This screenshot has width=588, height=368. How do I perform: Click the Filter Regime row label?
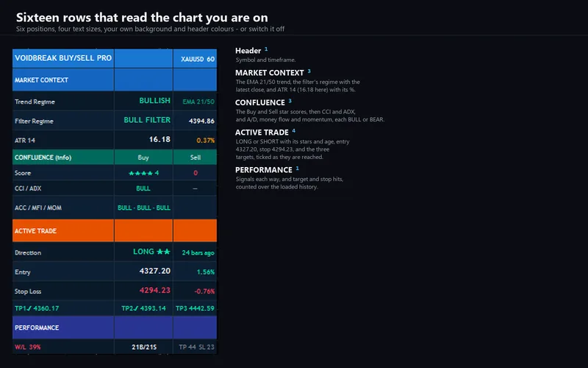coord(34,121)
